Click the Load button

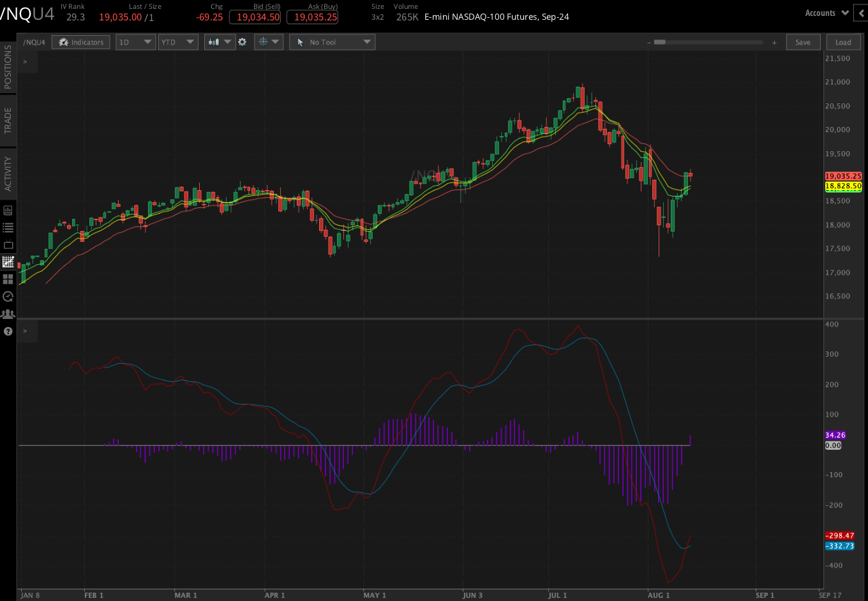click(x=843, y=41)
